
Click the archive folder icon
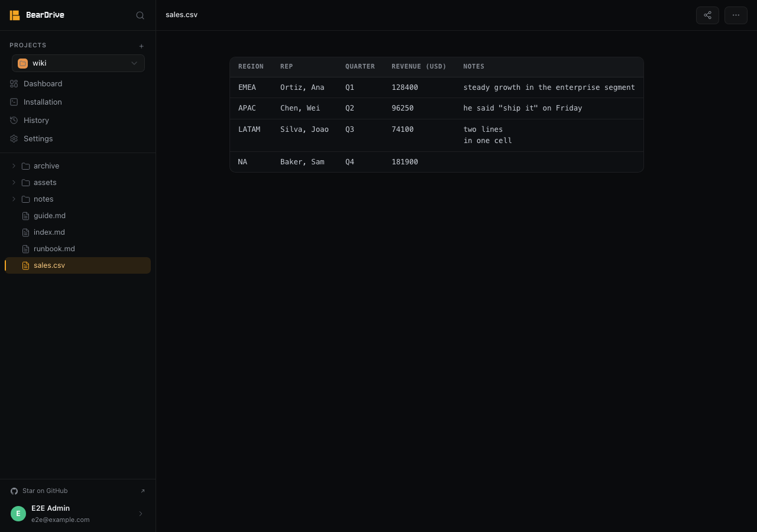[x=25, y=166]
